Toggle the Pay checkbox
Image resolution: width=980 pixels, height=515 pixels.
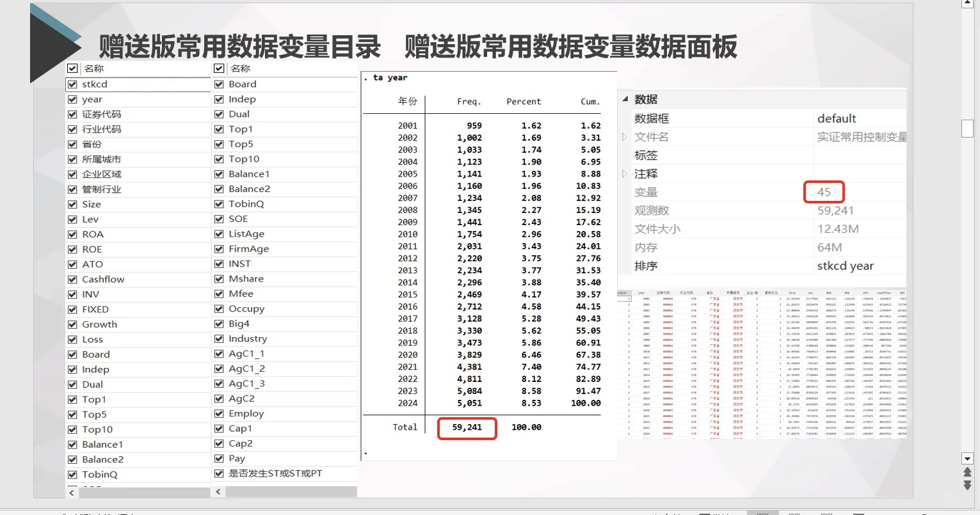pos(219,459)
